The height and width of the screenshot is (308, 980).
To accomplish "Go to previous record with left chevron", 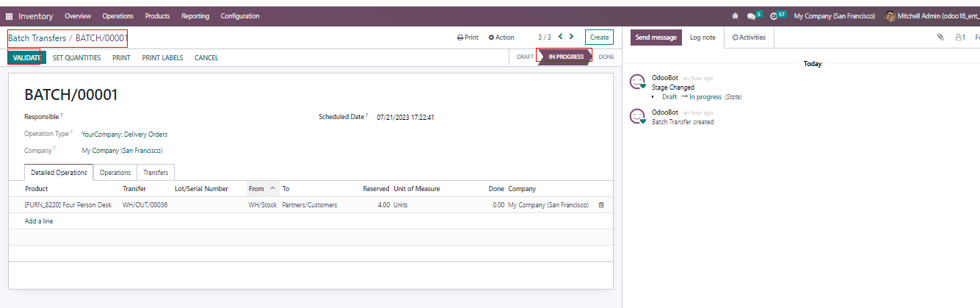I will coord(561,37).
